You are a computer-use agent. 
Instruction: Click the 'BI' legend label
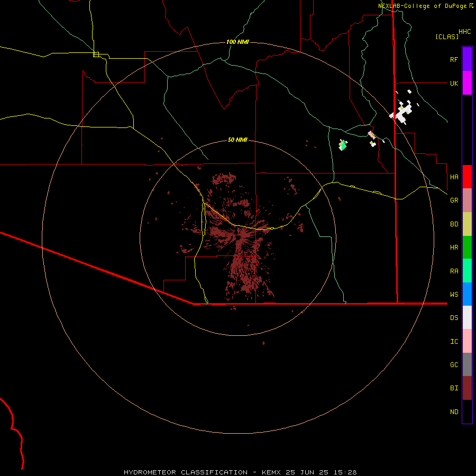tap(454, 388)
